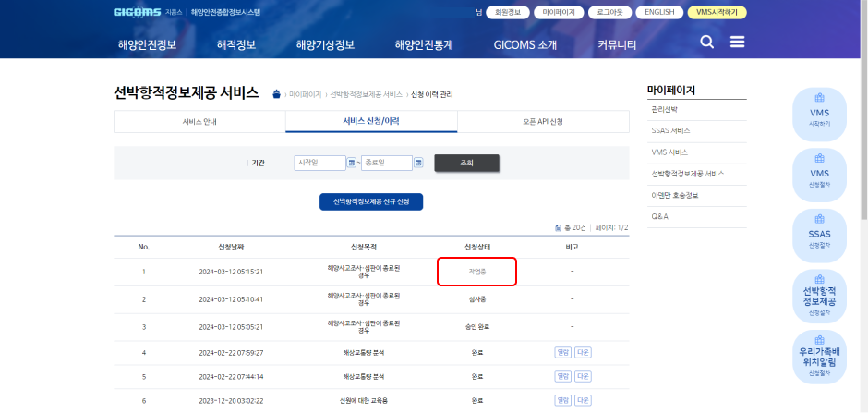This screenshot has height=413, width=868.
Task: Click the 시작일 date input field
Action: (319, 163)
